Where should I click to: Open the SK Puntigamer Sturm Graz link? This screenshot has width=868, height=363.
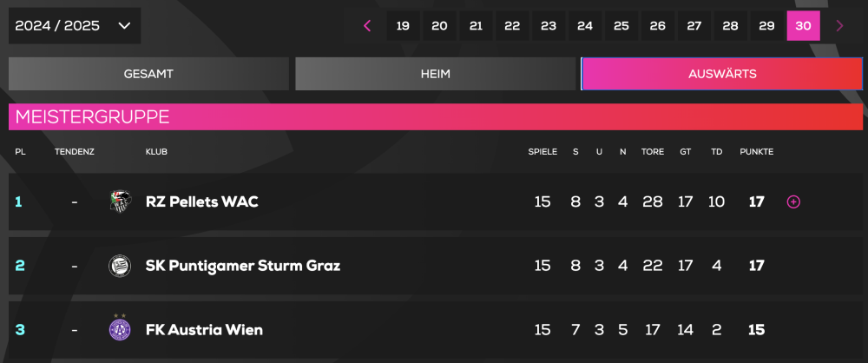(x=242, y=265)
